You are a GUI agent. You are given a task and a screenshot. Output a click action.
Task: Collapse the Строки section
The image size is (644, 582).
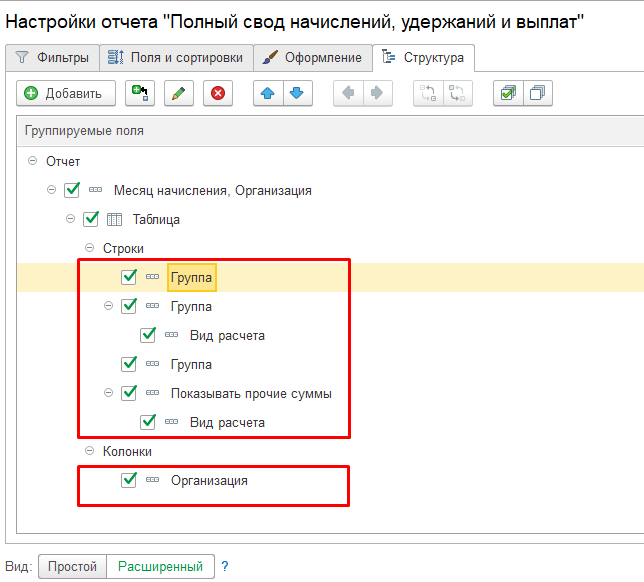(x=89, y=248)
